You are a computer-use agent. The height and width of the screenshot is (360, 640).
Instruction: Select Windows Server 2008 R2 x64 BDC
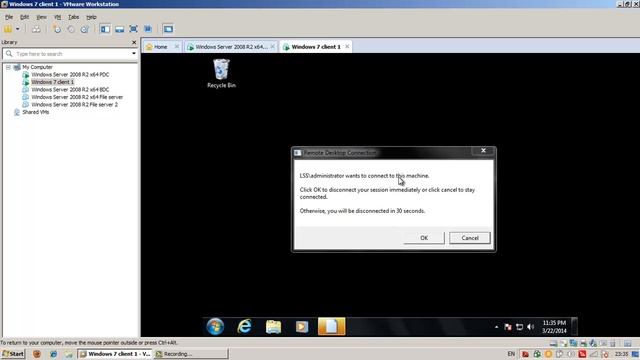tap(70, 89)
